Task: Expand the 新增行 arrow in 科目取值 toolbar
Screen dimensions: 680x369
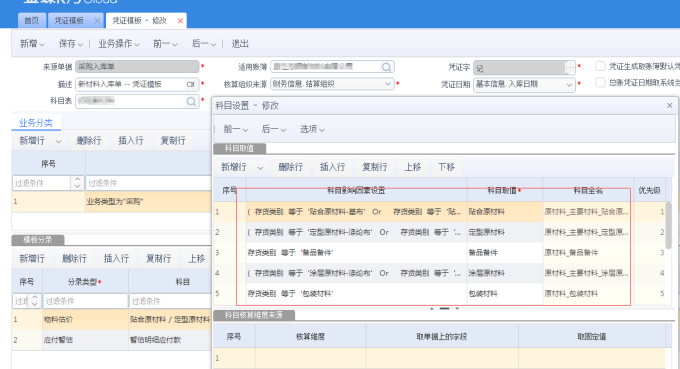Action: pos(260,167)
